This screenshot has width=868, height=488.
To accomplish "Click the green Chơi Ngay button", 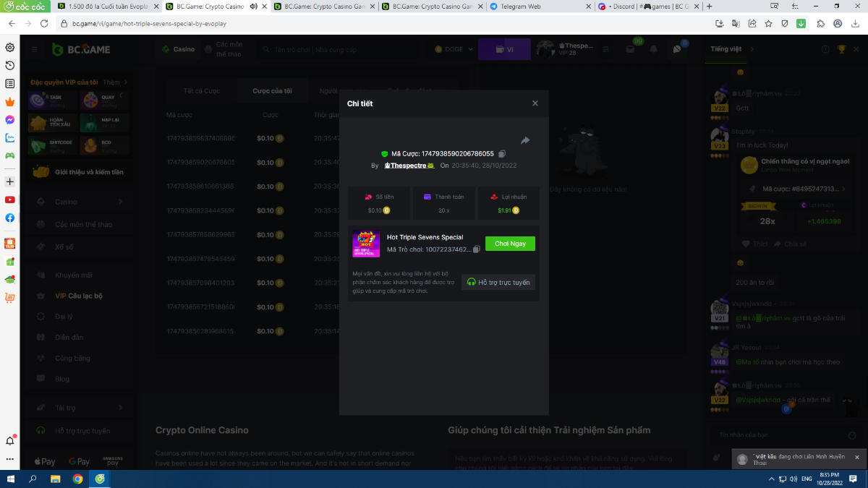I will pos(510,244).
